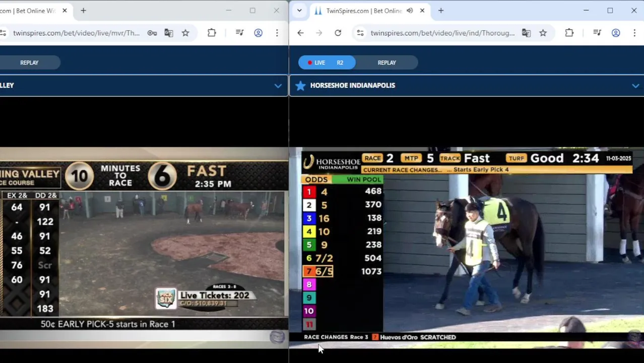Viewport: 644px width, 363px height.
Task: Reload the page in the right window
Action: [x=338, y=33]
